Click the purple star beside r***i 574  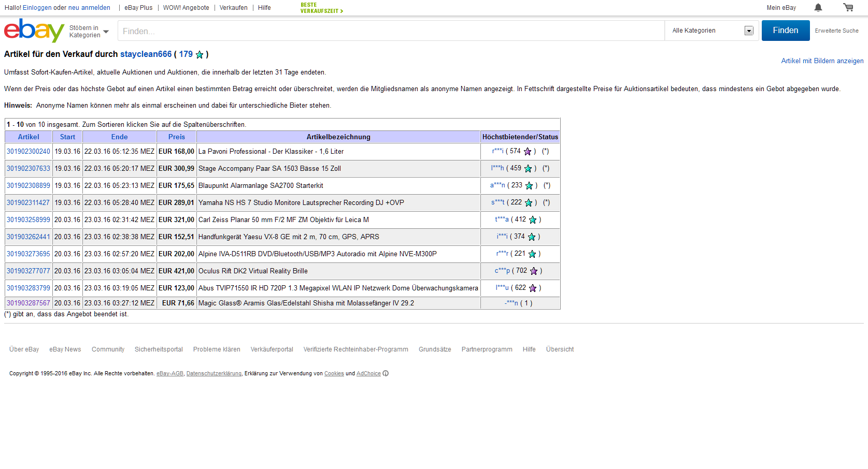528,152
